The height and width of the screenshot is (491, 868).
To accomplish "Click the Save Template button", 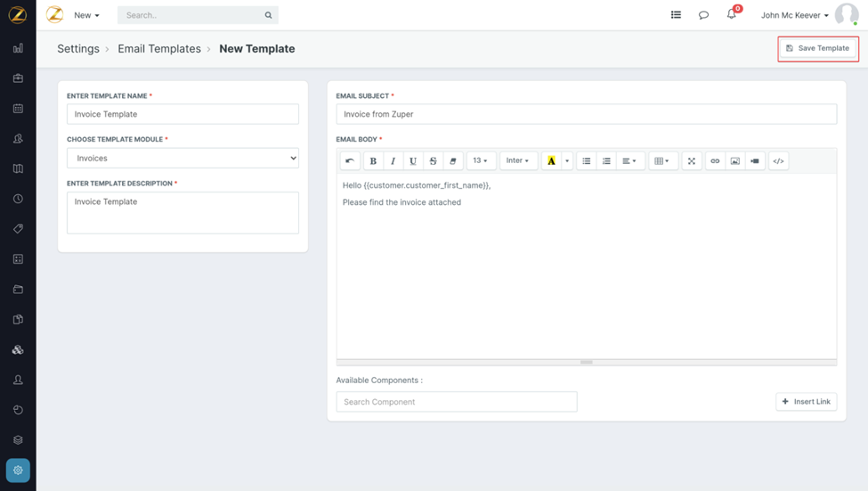I will click(x=817, y=48).
